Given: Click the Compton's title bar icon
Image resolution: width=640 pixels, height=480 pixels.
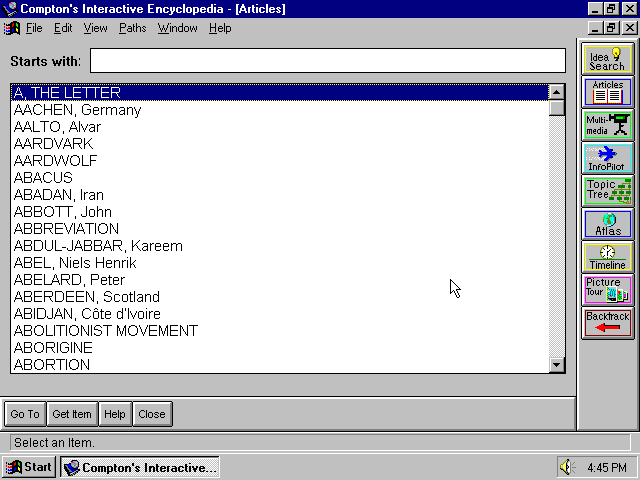Looking at the screenshot, I should (9, 9).
